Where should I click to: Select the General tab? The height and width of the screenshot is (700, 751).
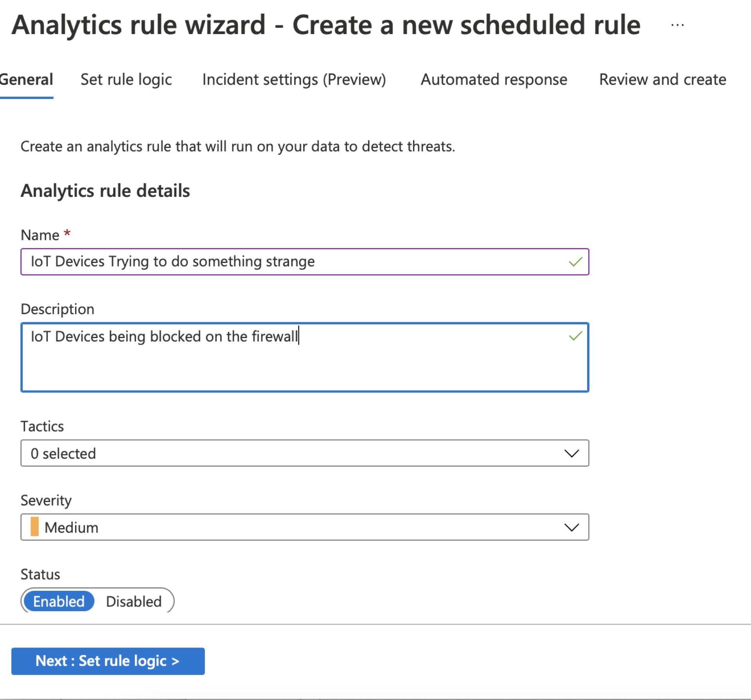coord(26,79)
